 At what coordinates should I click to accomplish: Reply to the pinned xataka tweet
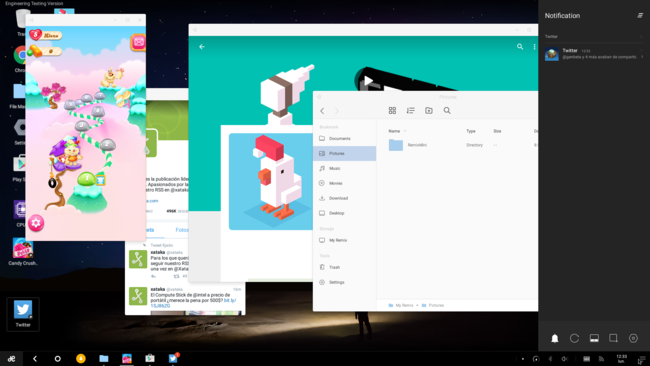click(153, 276)
